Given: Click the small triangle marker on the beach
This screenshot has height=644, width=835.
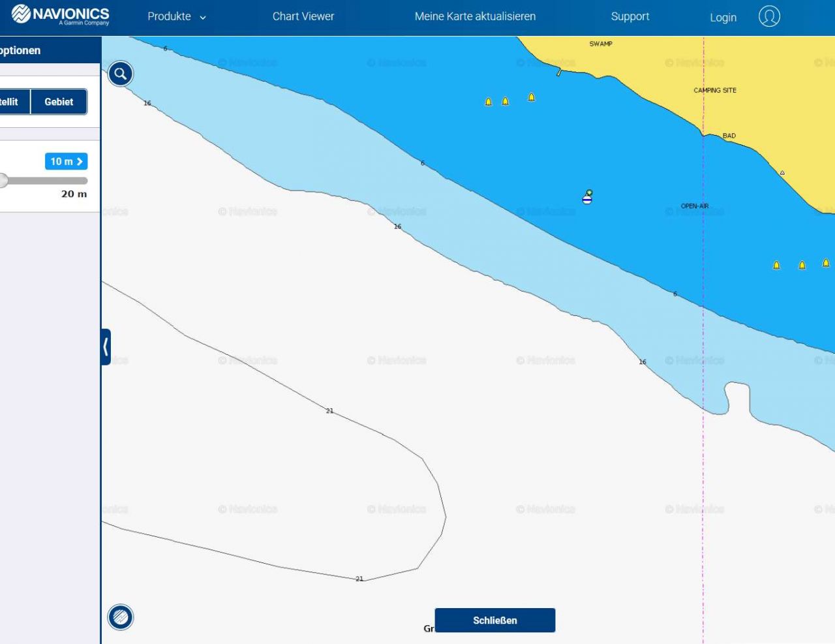Looking at the screenshot, I should [x=782, y=173].
